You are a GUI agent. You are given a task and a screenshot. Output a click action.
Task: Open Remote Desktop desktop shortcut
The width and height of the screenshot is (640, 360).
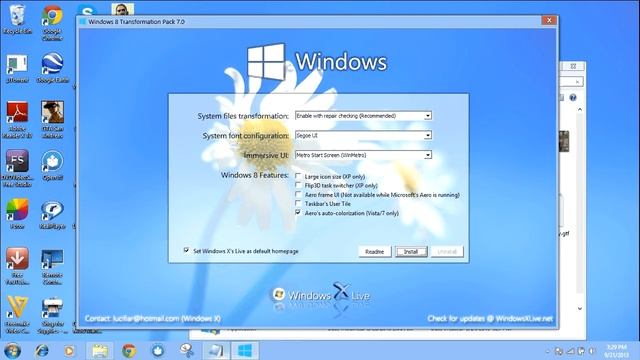point(52,267)
